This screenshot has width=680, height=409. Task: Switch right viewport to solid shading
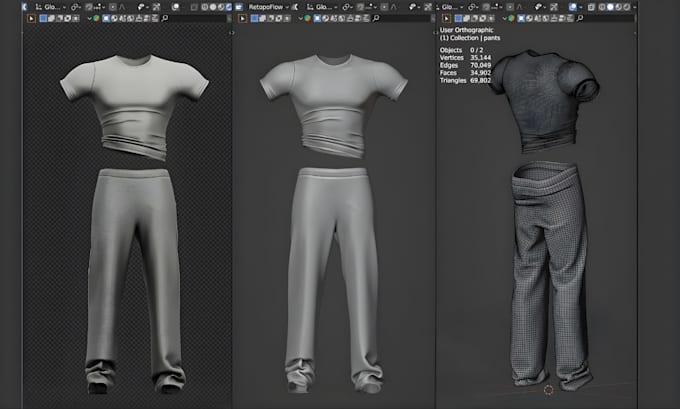[610, 7]
